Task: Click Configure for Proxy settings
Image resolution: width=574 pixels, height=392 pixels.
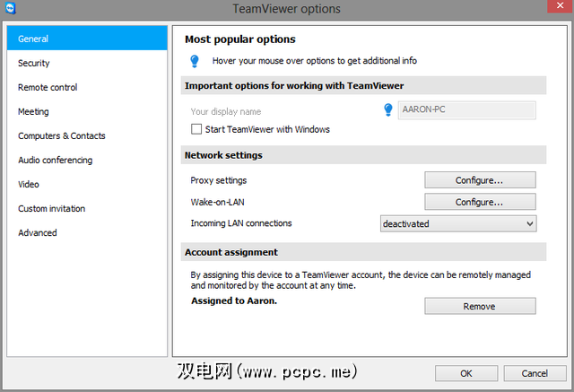Action: tap(480, 180)
